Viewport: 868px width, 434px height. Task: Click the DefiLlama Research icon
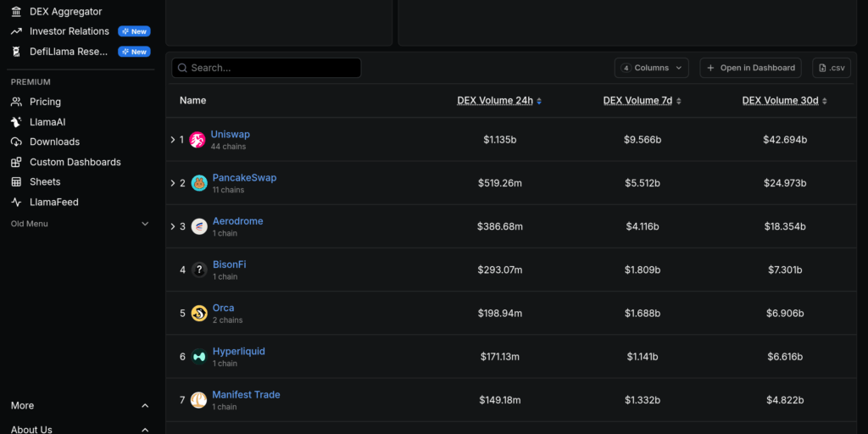point(17,52)
